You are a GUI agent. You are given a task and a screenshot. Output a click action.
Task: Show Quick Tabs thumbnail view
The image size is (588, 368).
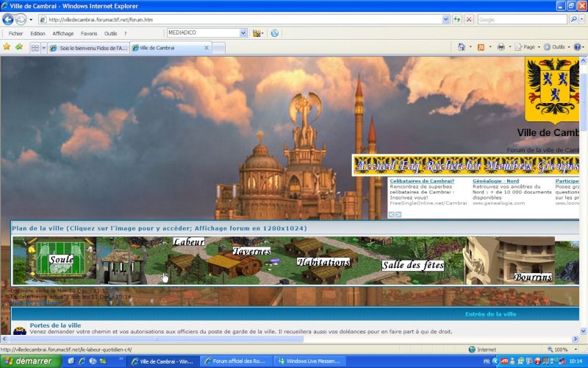pos(35,48)
